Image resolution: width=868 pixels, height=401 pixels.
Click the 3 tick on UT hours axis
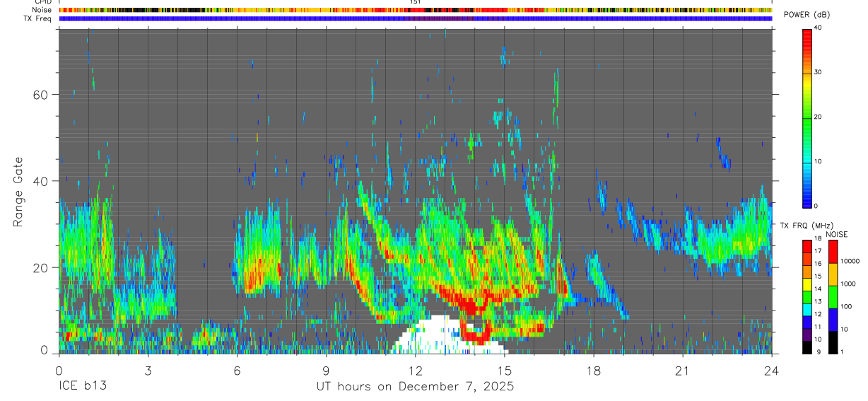(148, 370)
